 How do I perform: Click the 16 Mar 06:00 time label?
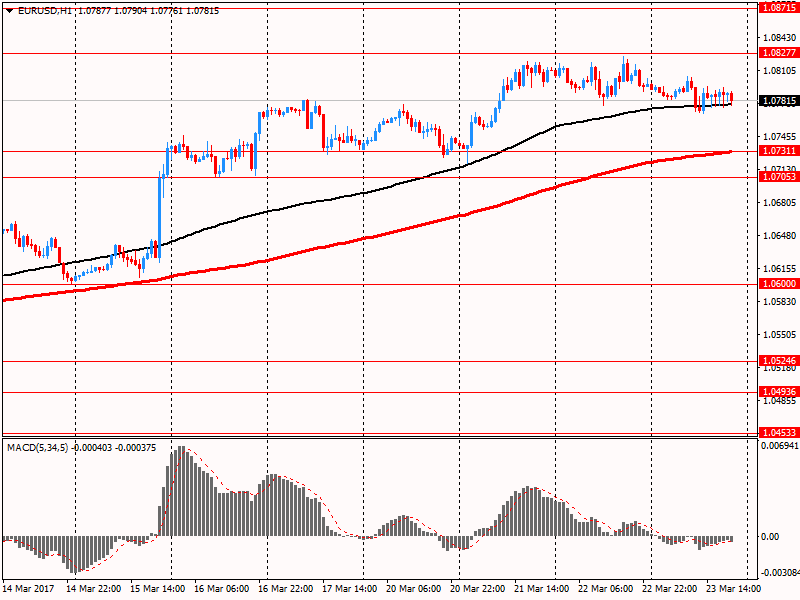(x=221, y=589)
